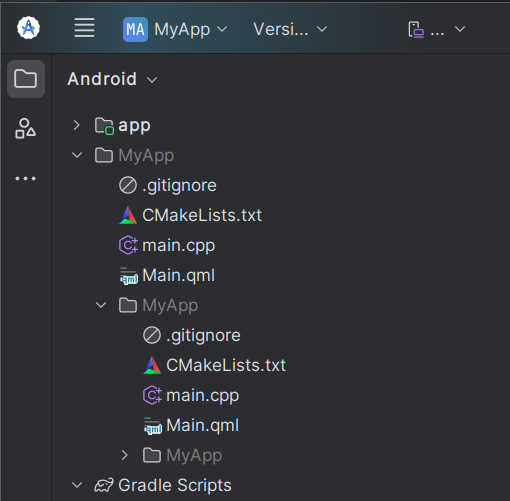
Task: Collapse the top-level MyApp folder
Action: pos(77,155)
